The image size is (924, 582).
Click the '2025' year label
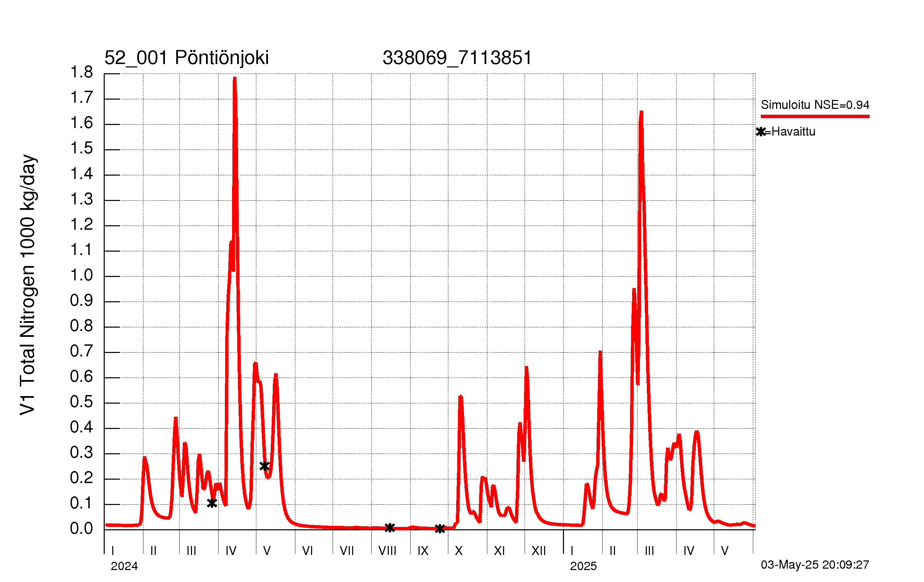583,566
